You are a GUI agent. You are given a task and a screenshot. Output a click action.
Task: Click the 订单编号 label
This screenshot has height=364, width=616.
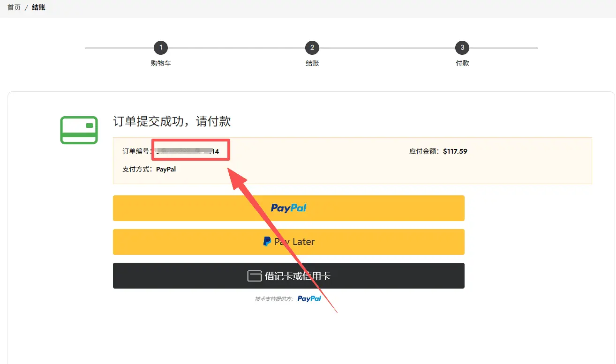pos(136,151)
